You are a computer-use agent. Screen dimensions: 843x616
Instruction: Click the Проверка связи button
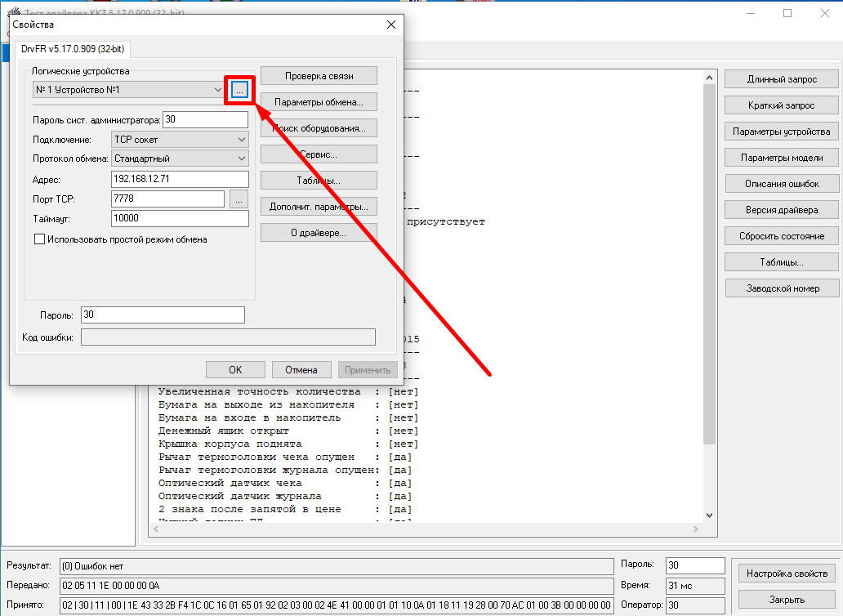pos(319,76)
